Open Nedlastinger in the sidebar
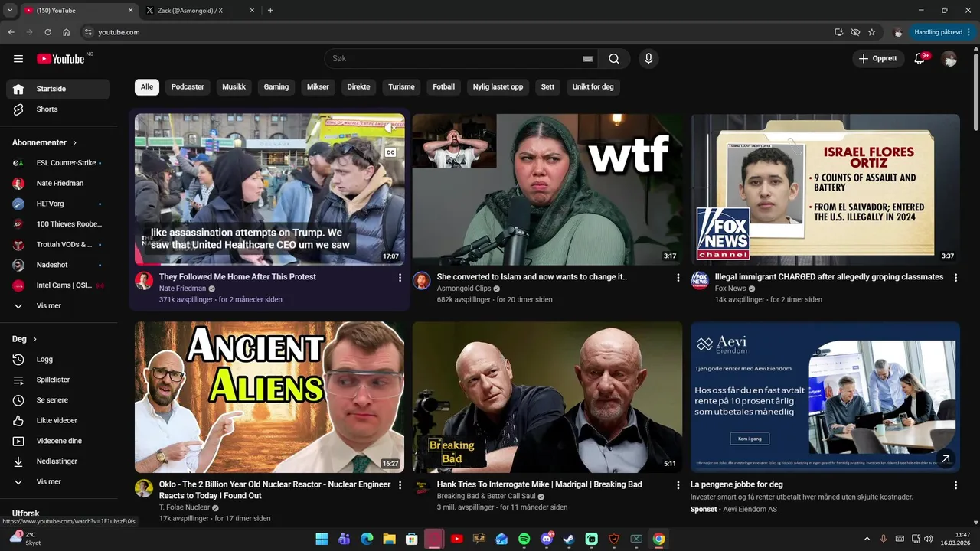The width and height of the screenshot is (980, 551). 58,461
